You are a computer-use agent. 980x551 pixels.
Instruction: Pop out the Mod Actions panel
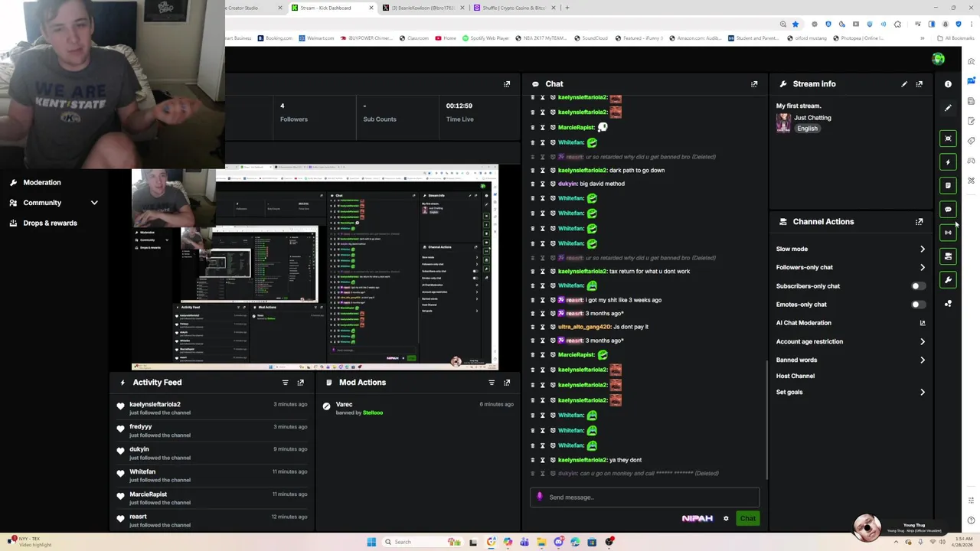(x=507, y=383)
